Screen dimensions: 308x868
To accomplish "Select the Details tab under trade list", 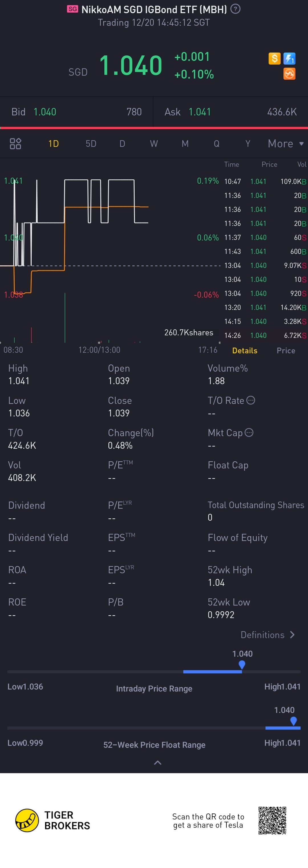I will tap(245, 350).
